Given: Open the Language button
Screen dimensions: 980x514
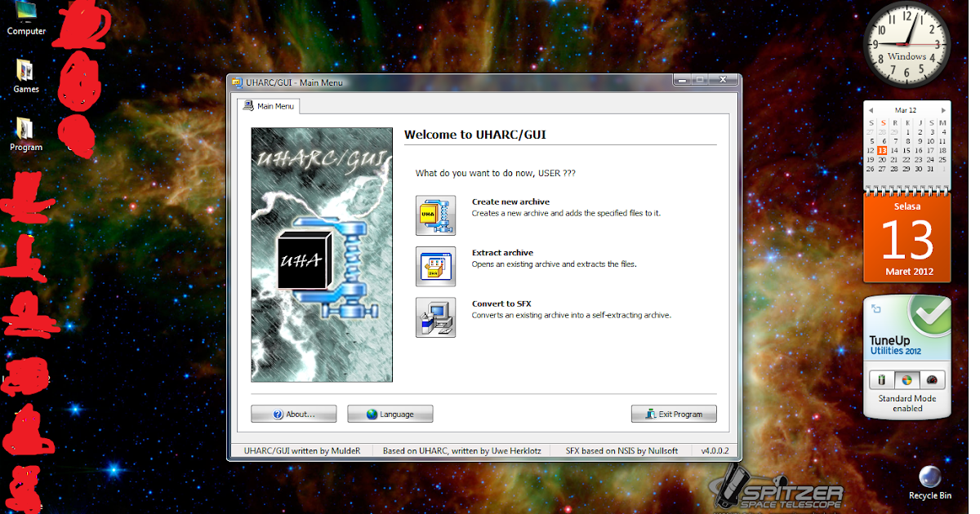Looking at the screenshot, I should [390, 414].
